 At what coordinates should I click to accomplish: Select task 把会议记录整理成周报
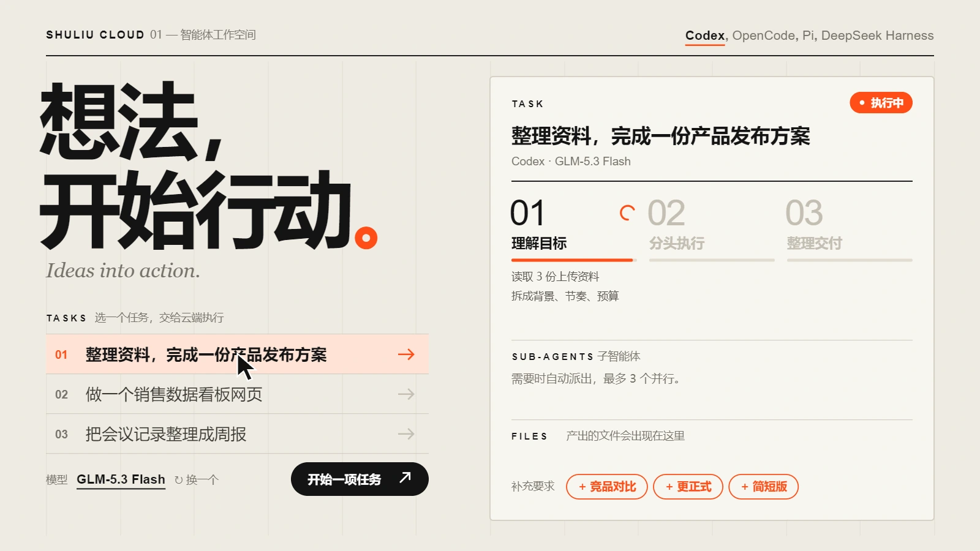pos(237,434)
